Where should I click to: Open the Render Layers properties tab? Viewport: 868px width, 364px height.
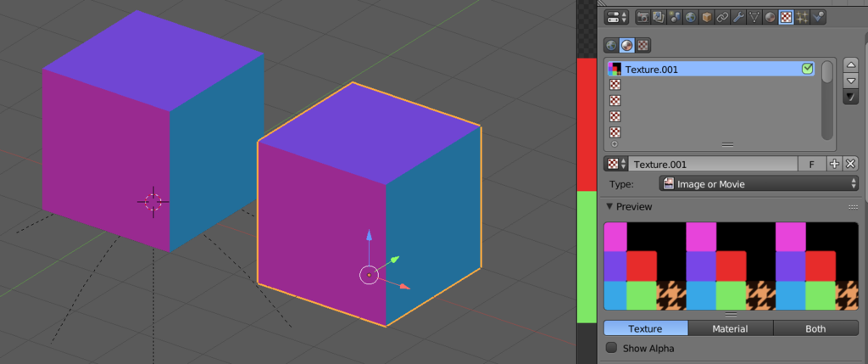click(x=658, y=17)
